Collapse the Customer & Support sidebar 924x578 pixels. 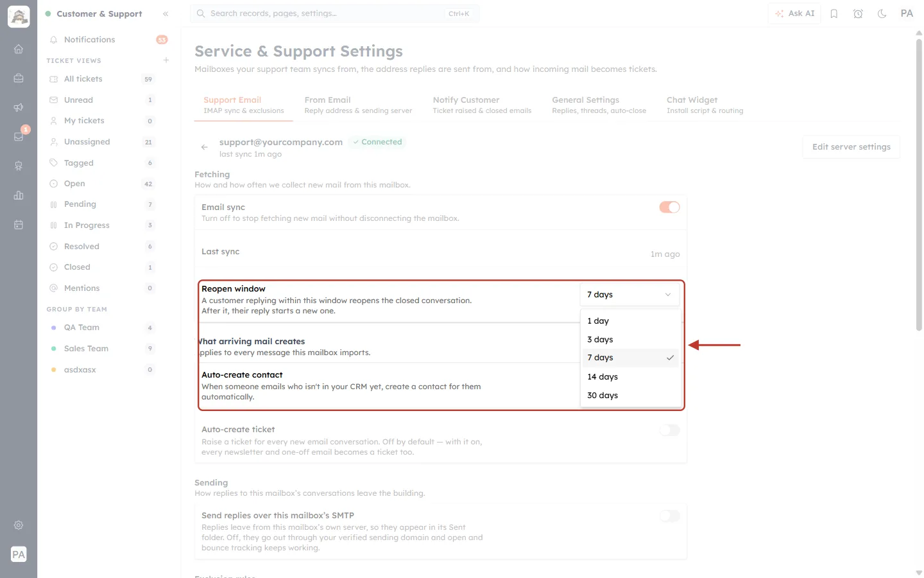[x=166, y=13]
